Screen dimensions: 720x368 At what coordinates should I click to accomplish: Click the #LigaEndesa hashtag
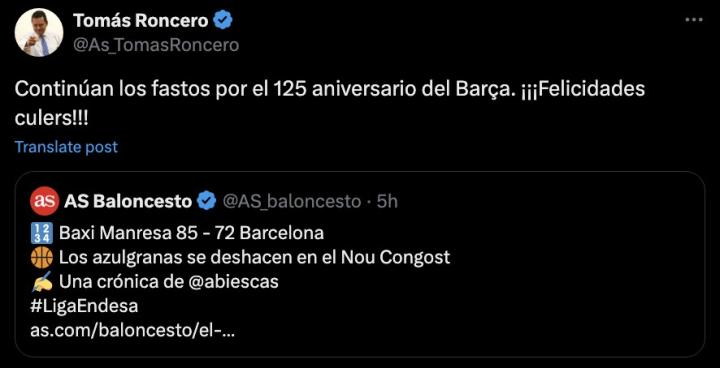click(x=84, y=306)
